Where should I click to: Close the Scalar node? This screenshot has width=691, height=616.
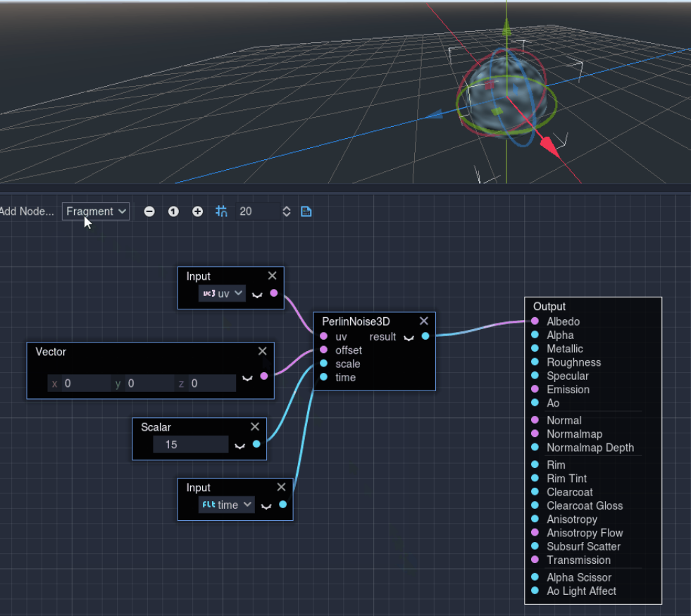255,426
